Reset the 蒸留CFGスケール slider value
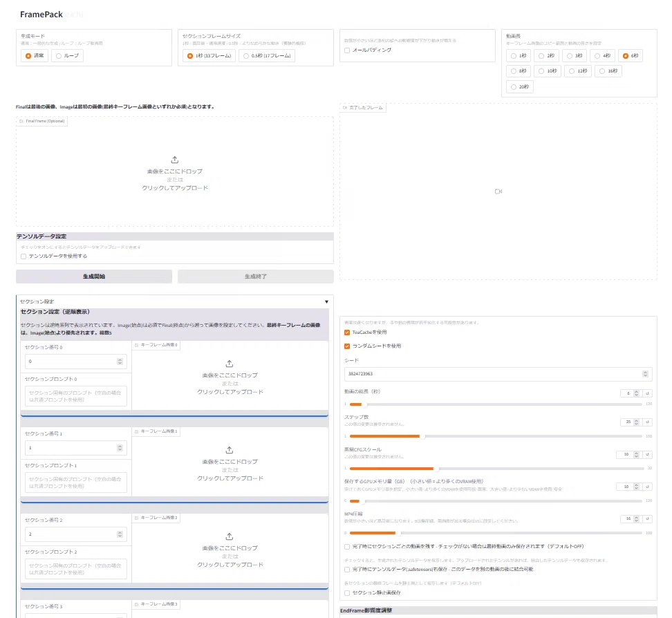 click(x=647, y=454)
